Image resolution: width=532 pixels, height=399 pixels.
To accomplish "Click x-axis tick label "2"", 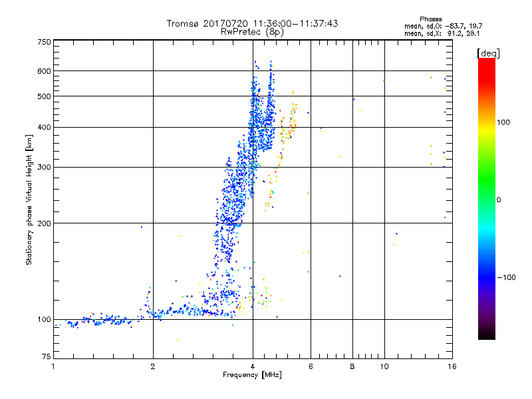I will [x=153, y=366].
